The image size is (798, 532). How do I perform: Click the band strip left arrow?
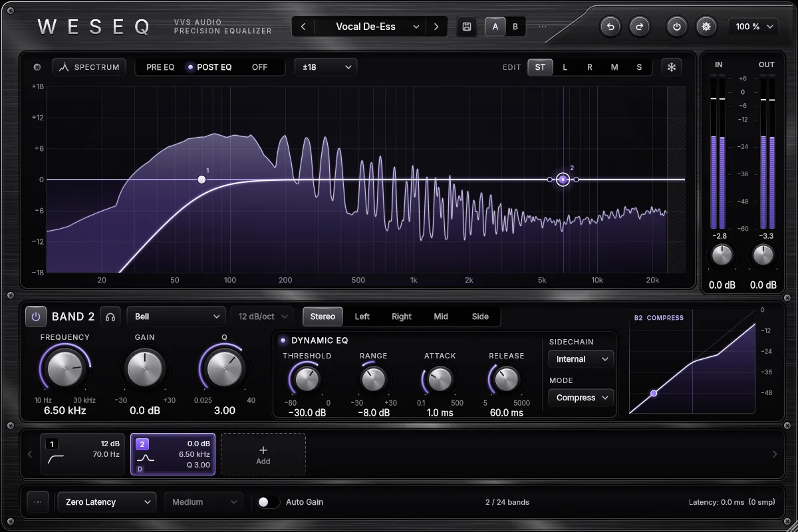(x=30, y=454)
